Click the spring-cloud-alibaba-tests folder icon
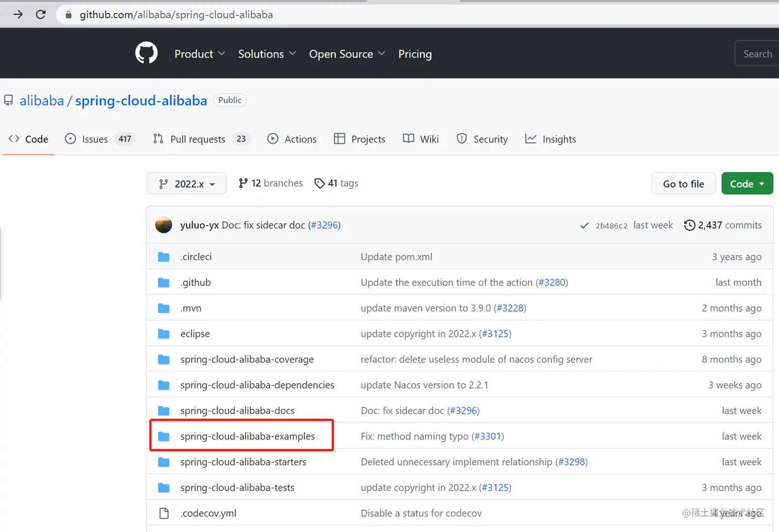 [164, 488]
